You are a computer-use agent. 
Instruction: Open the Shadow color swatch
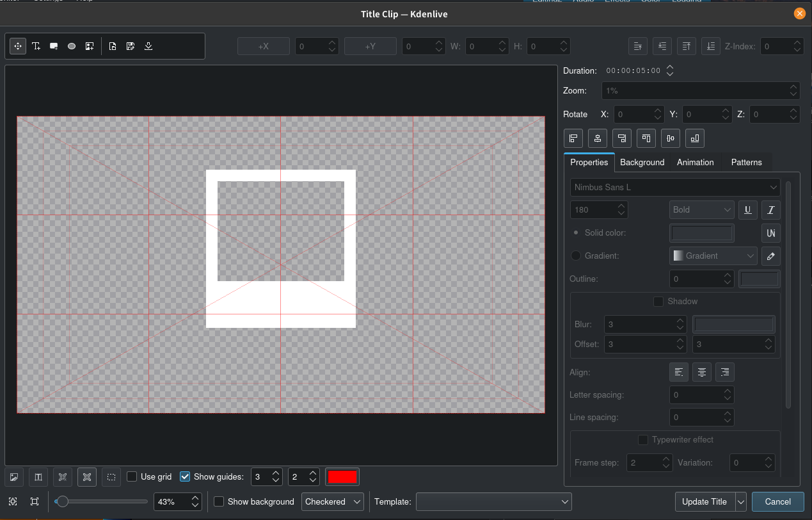[734, 324]
